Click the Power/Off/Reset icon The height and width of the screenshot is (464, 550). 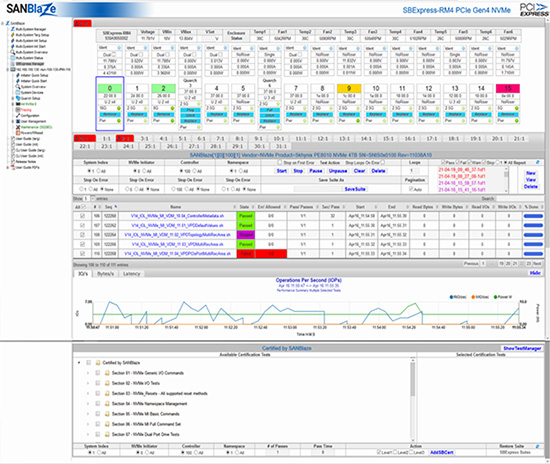click(18, 133)
